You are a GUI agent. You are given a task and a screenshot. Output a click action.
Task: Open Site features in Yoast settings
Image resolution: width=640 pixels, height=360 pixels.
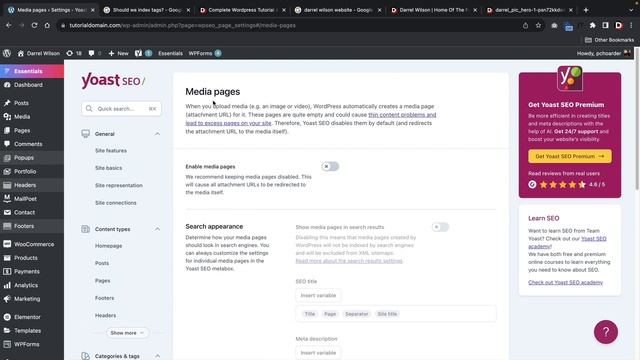(111, 151)
